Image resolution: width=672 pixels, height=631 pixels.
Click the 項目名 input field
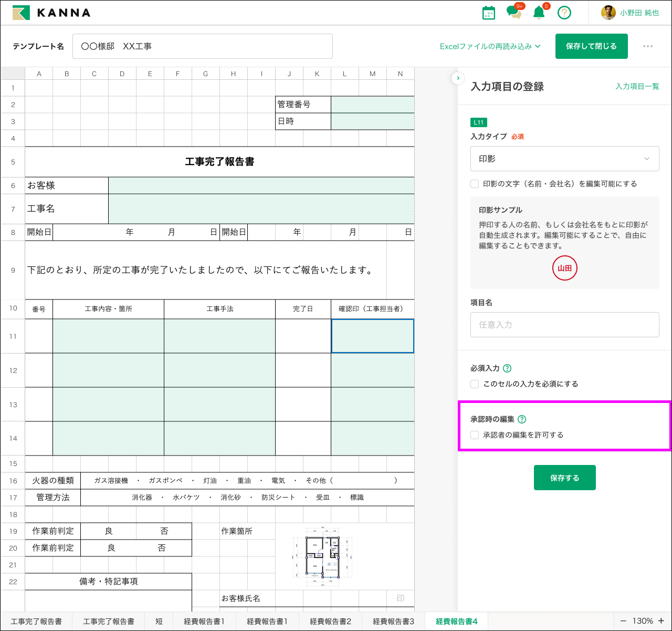click(x=564, y=325)
